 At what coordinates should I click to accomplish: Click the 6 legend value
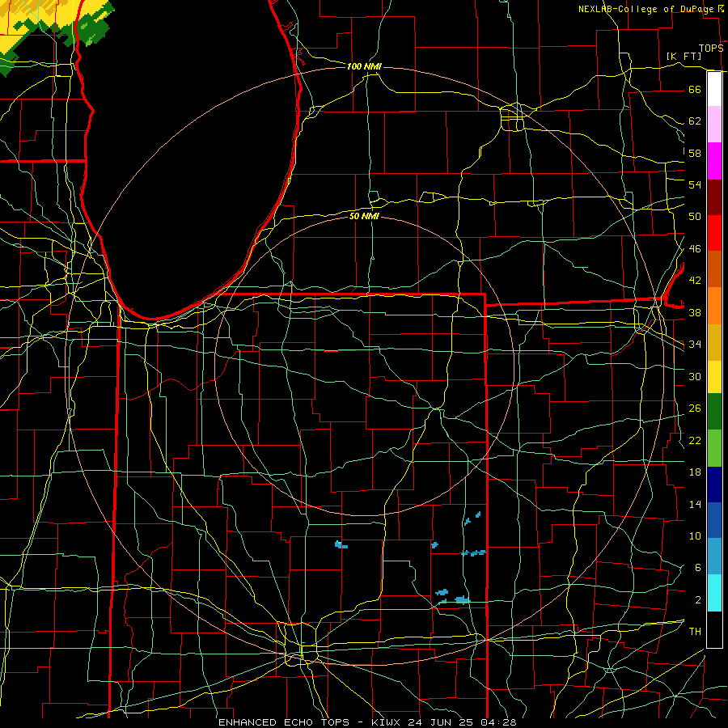pos(697,568)
